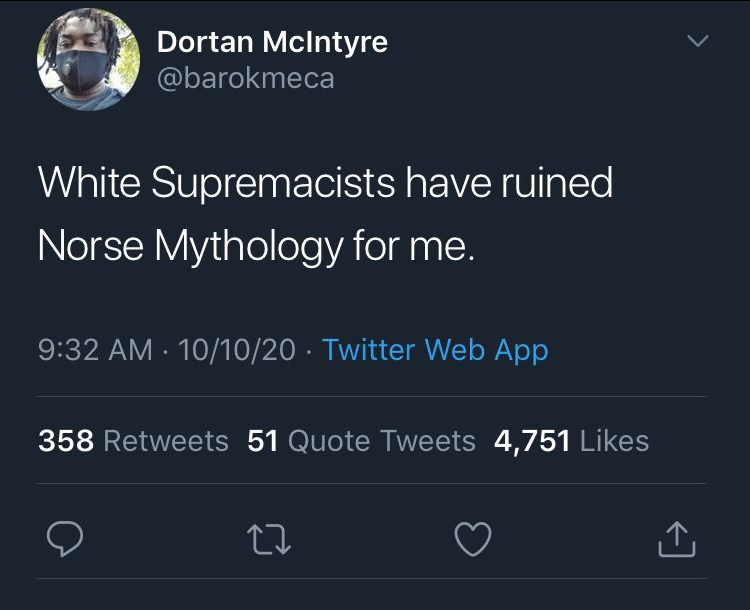The height and width of the screenshot is (610, 750).
Task: Retweet this tweet using the arrows icon
Action: (x=268, y=540)
